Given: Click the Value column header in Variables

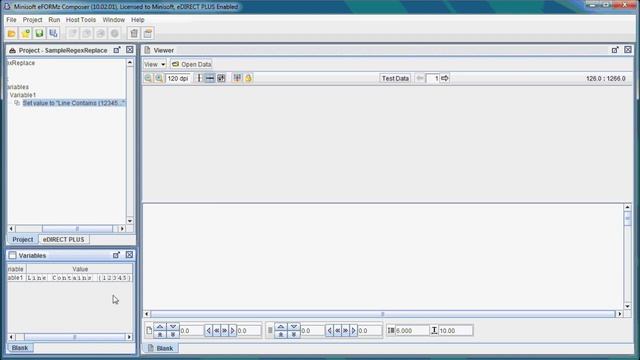Looking at the screenshot, I should [80, 269].
